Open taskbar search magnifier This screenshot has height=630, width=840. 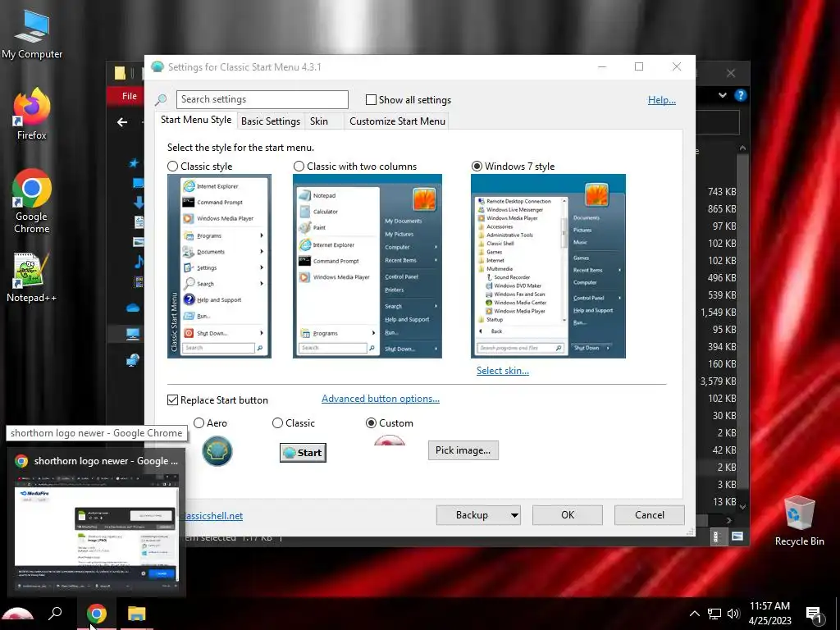click(55, 614)
